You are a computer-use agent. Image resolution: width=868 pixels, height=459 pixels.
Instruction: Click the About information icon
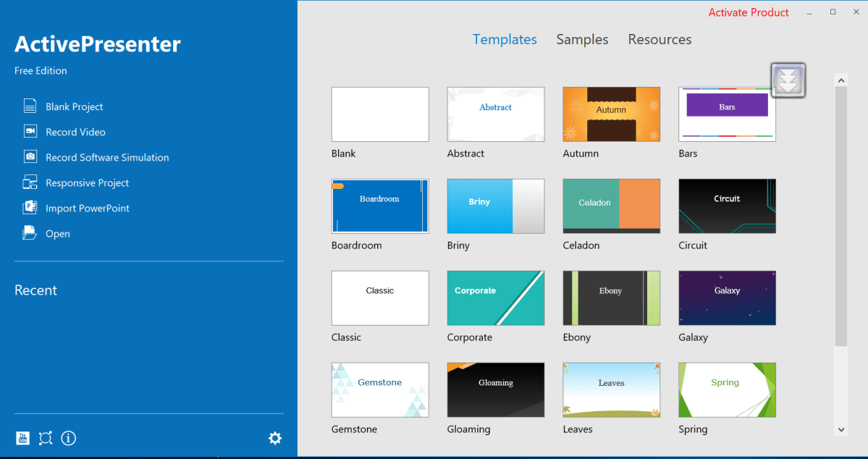coord(68,438)
